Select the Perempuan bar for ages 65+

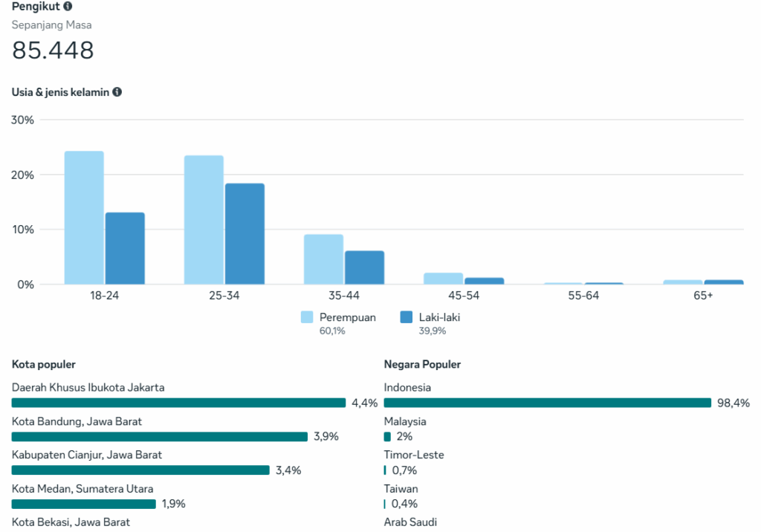pyautogui.click(x=683, y=282)
